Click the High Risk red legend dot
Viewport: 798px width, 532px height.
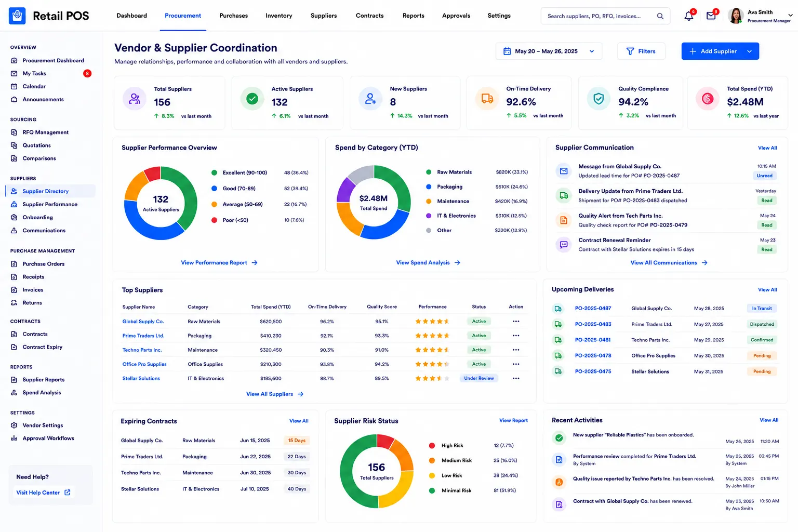pyautogui.click(x=432, y=446)
